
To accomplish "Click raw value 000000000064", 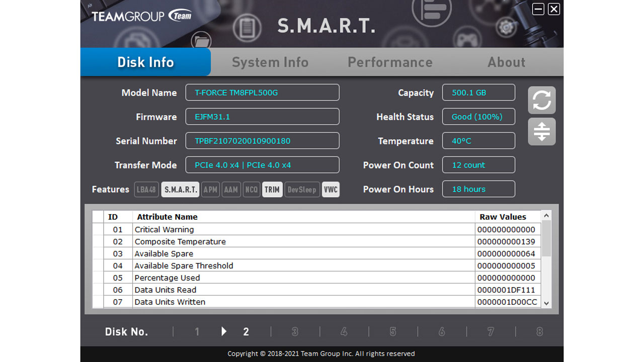I will point(506,254).
